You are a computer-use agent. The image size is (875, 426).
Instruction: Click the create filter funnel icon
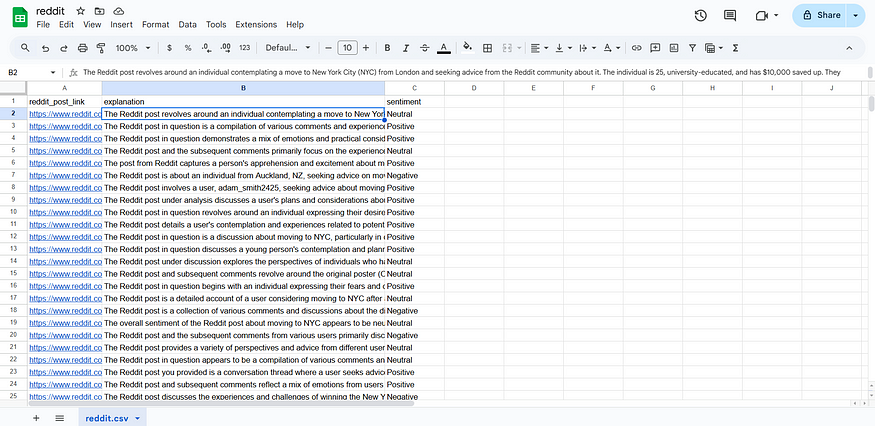(x=693, y=48)
